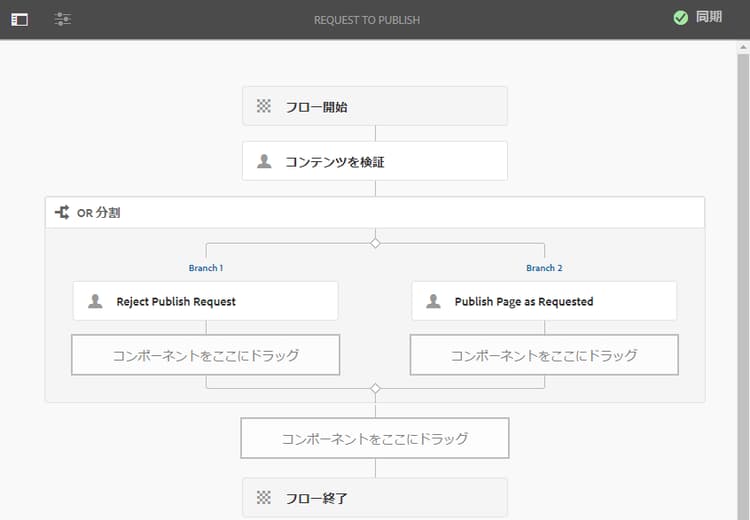
Task: Click the フロー開始 checkered flag icon
Action: [x=264, y=106]
